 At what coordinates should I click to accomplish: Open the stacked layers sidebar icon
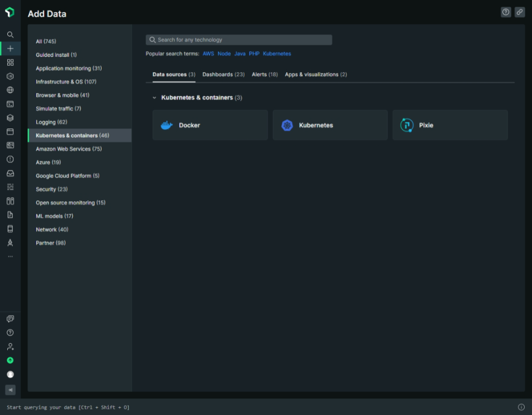[x=10, y=118]
